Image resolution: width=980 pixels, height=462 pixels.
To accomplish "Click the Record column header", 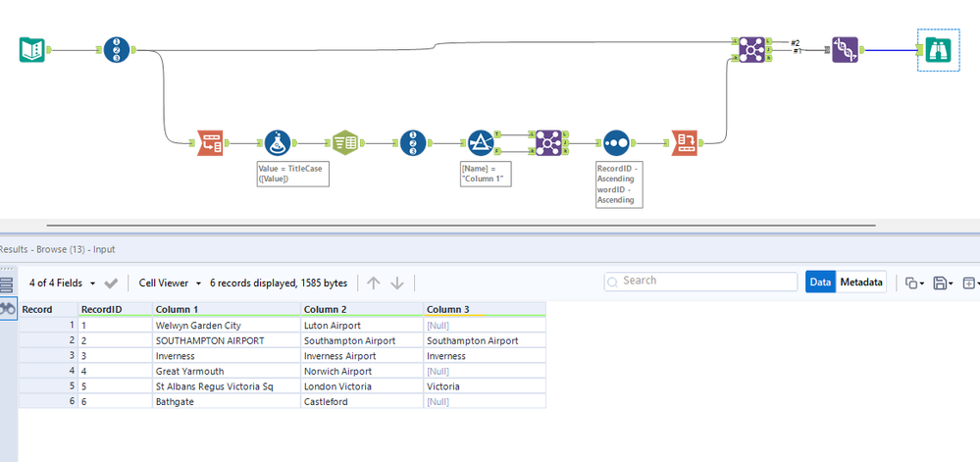I will tap(48, 309).
